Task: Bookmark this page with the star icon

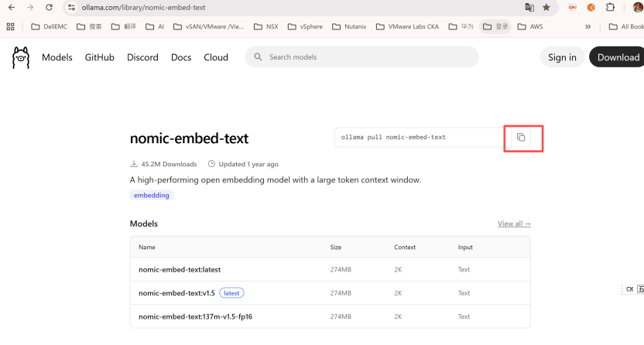Action: click(x=546, y=7)
